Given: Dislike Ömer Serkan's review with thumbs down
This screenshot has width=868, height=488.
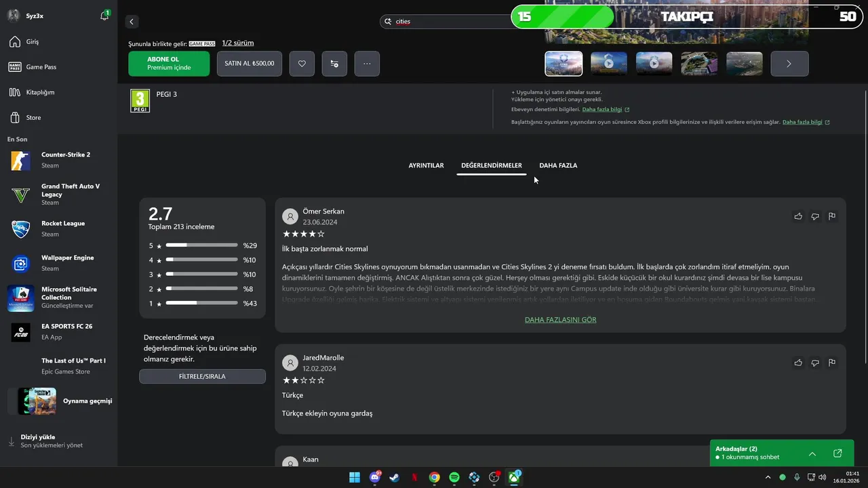Looking at the screenshot, I should [815, 216].
